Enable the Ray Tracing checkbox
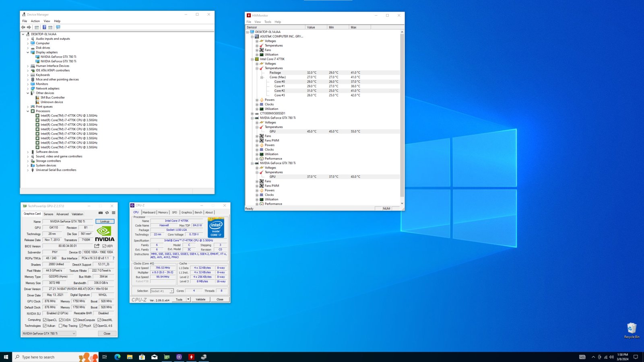This screenshot has height=362, width=644. click(60, 326)
